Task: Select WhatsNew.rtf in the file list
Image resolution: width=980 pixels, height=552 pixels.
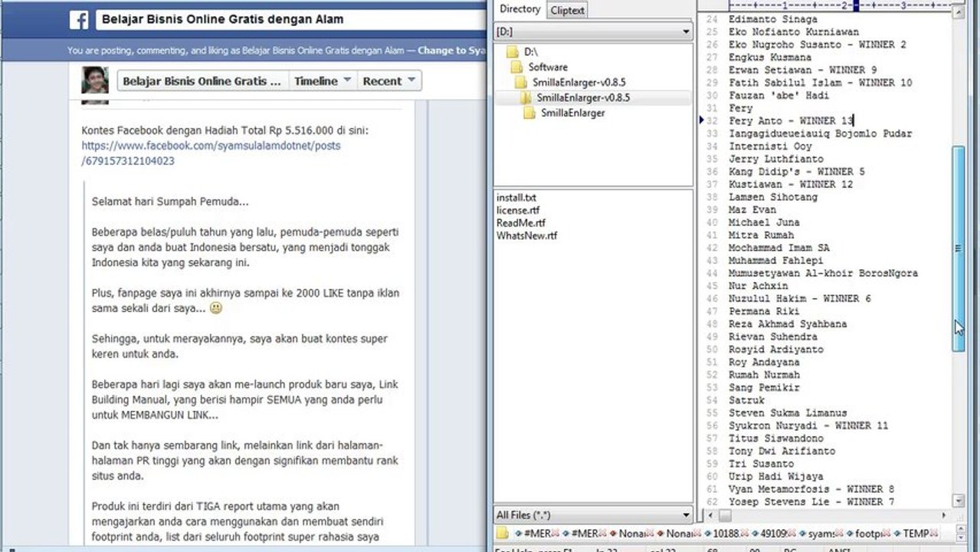Action: [x=526, y=235]
